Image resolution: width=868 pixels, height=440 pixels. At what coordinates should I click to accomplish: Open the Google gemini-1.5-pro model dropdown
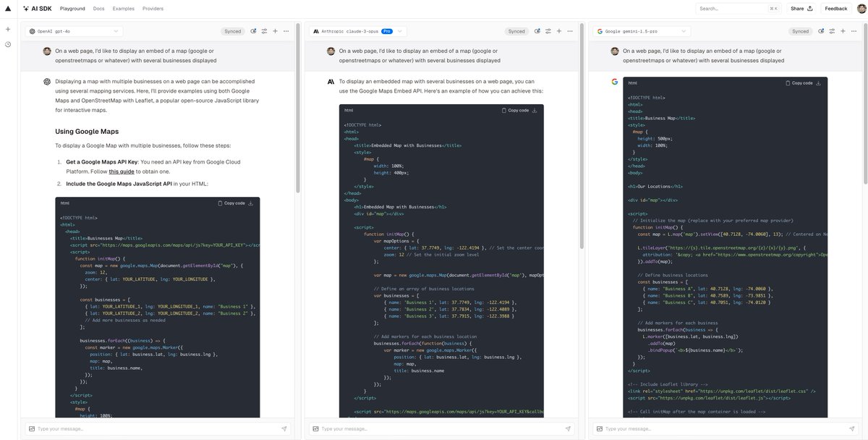tap(631, 31)
